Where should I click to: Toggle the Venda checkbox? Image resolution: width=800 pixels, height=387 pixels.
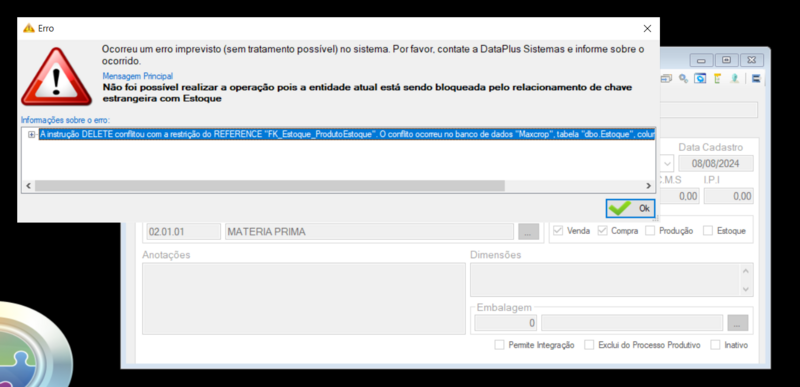tap(558, 230)
